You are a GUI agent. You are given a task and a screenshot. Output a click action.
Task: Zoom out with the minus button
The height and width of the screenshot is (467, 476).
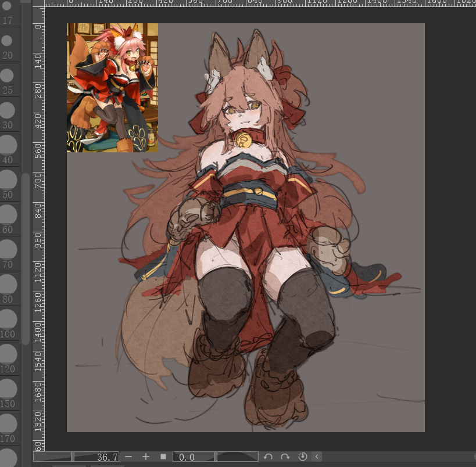pos(128,457)
